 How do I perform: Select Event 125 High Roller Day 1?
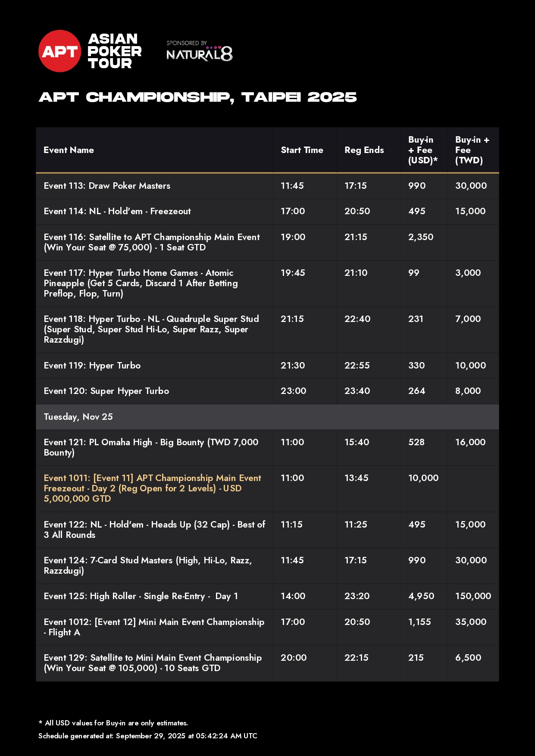(141, 596)
